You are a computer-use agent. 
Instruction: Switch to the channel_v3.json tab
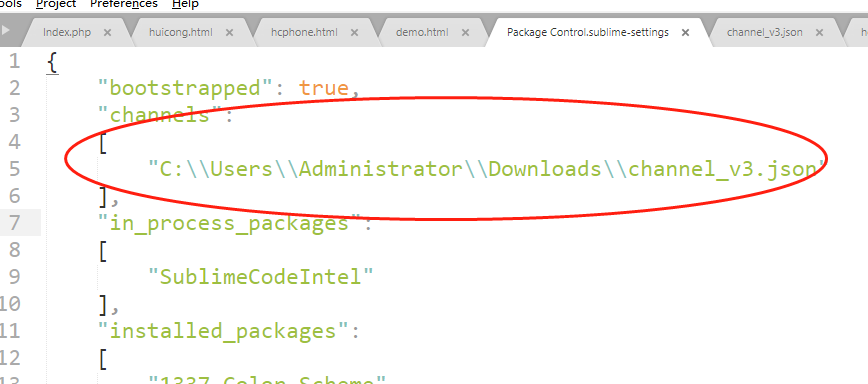765,33
